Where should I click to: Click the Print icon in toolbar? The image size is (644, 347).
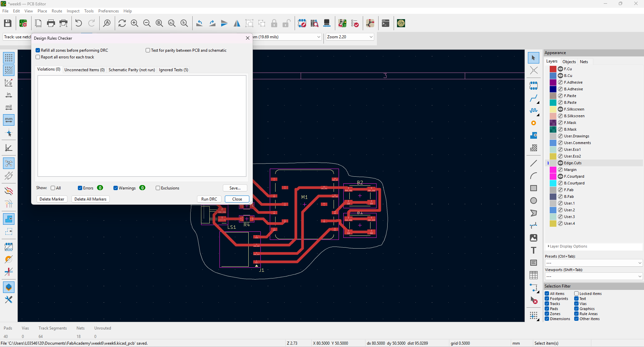point(51,23)
